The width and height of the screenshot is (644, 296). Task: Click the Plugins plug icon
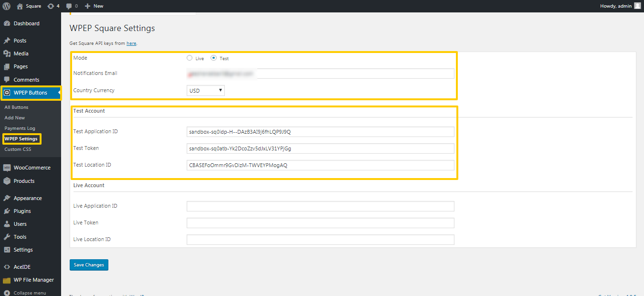[7, 211]
